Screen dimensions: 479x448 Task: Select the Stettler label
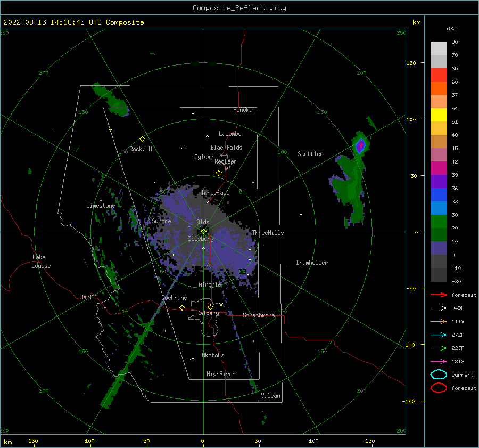(x=310, y=154)
